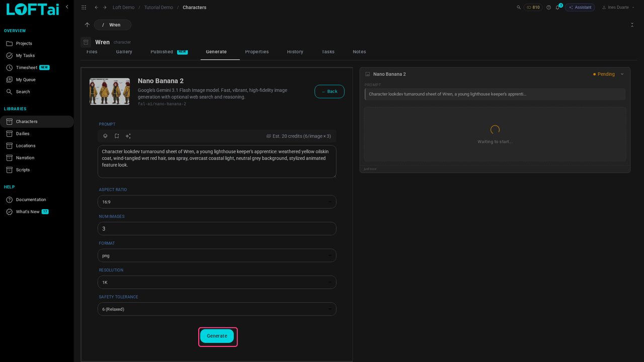Open the Resolution 1K dropdown

coord(217,282)
